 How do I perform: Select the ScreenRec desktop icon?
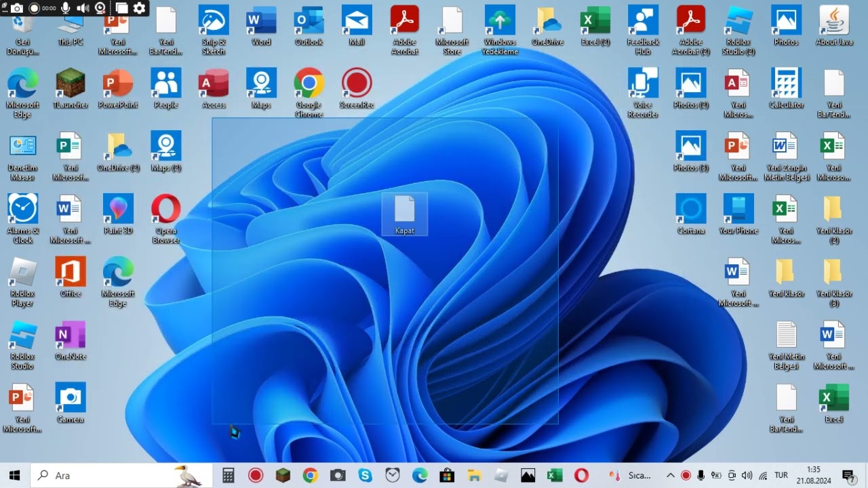click(357, 89)
